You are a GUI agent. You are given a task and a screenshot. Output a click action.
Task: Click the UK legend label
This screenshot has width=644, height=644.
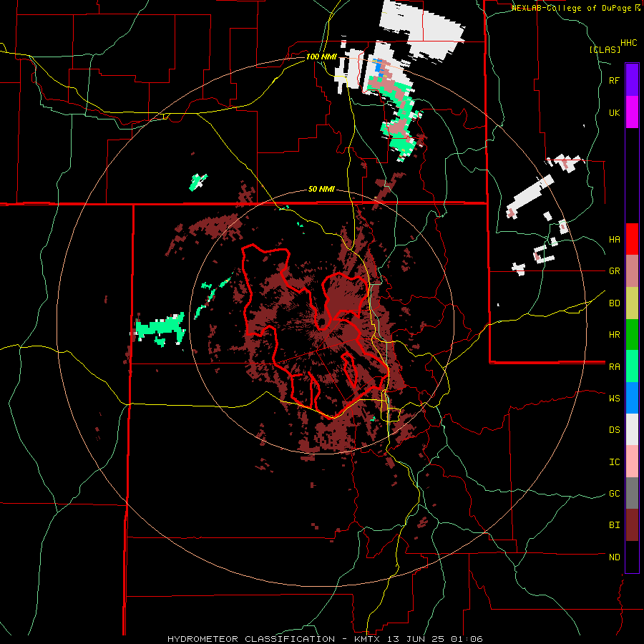click(x=614, y=112)
